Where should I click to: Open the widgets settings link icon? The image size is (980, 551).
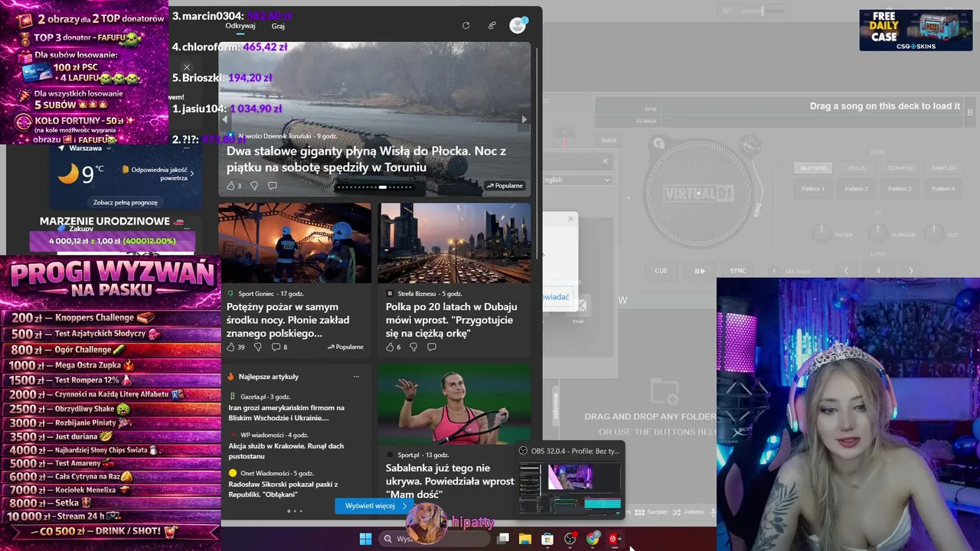[x=492, y=25]
